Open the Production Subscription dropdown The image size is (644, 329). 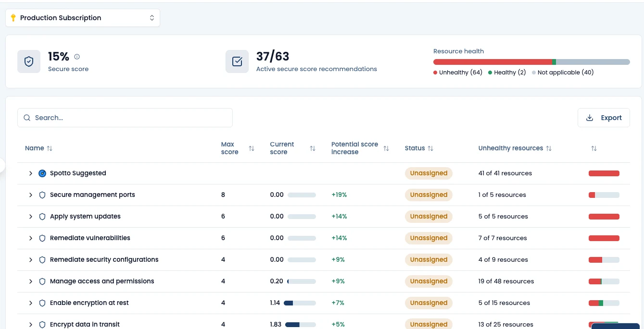[83, 18]
